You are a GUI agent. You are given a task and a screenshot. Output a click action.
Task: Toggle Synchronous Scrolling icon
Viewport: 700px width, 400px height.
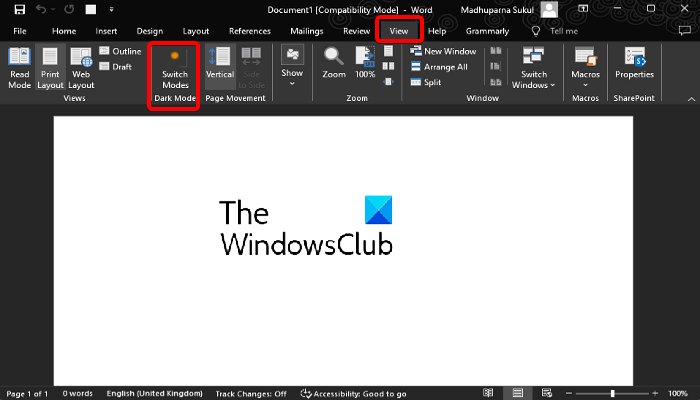pyautogui.click(x=496, y=67)
